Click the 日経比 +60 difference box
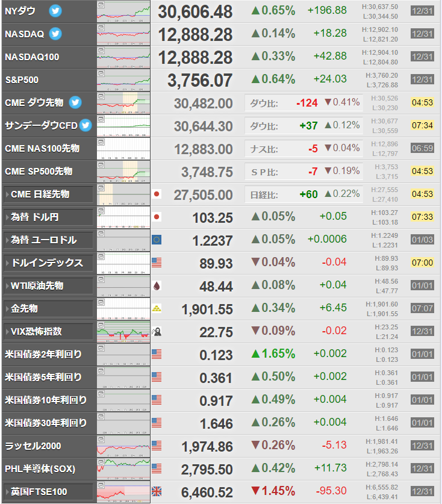Viewport: 442px width, 504px height. [x=303, y=194]
